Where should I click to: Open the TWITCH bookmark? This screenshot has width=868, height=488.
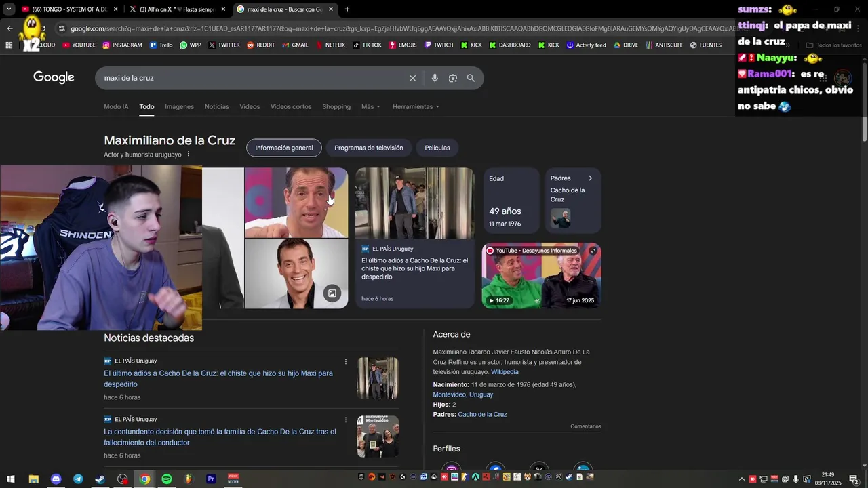click(x=439, y=45)
